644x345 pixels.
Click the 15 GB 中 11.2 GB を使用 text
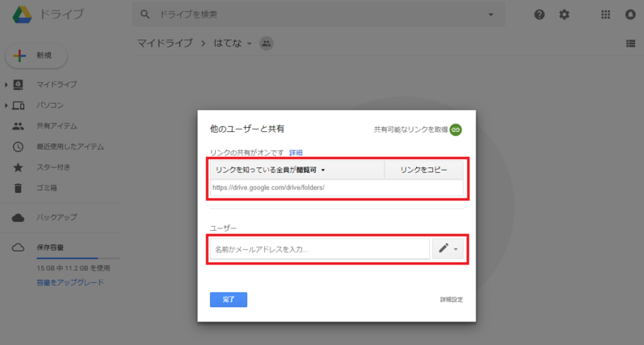click(x=73, y=269)
